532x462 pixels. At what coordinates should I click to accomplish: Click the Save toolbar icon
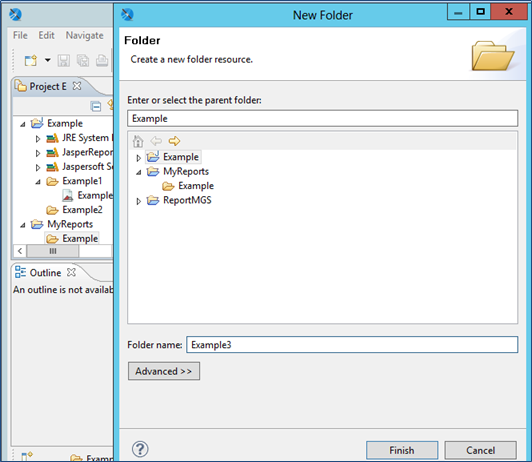pyautogui.click(x=63, y=61)
